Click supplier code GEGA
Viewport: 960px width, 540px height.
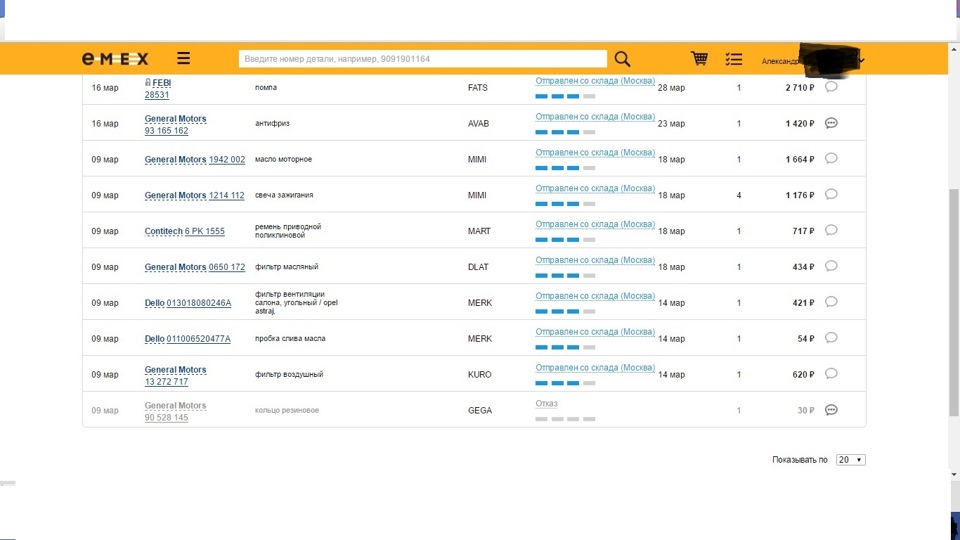(479, 410)
